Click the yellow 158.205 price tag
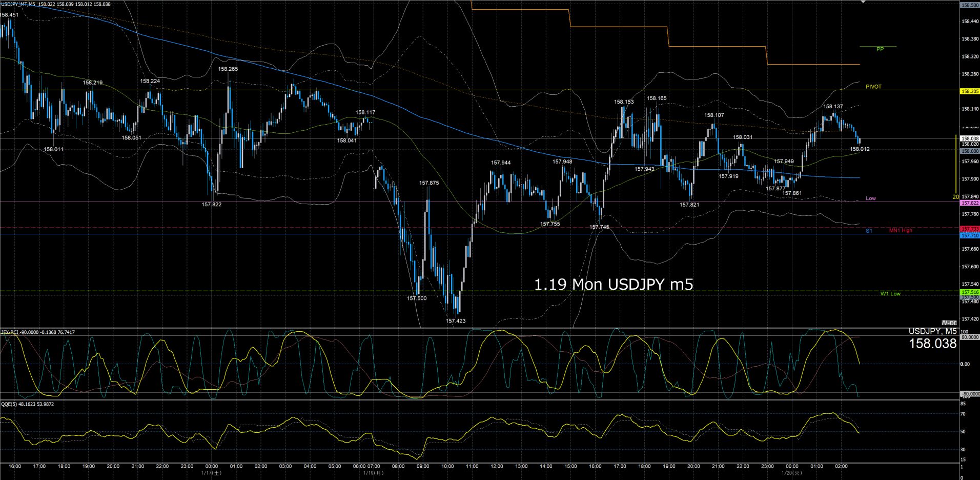 969,91
